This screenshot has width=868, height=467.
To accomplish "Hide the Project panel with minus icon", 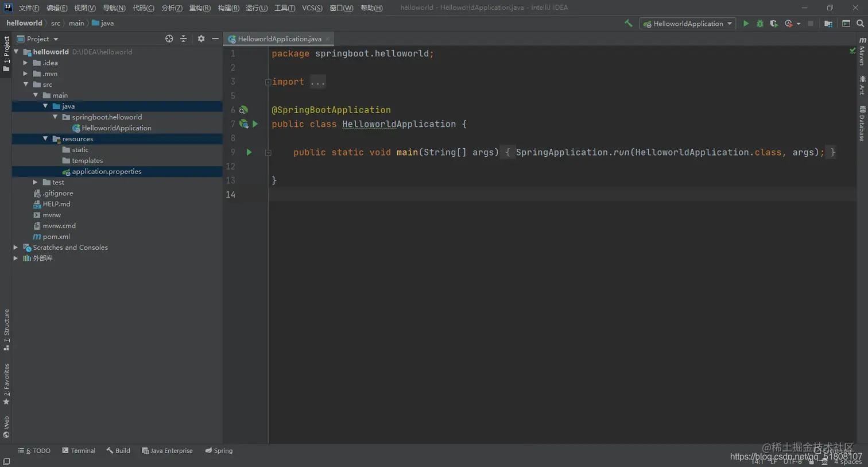I will click(215, 38).
